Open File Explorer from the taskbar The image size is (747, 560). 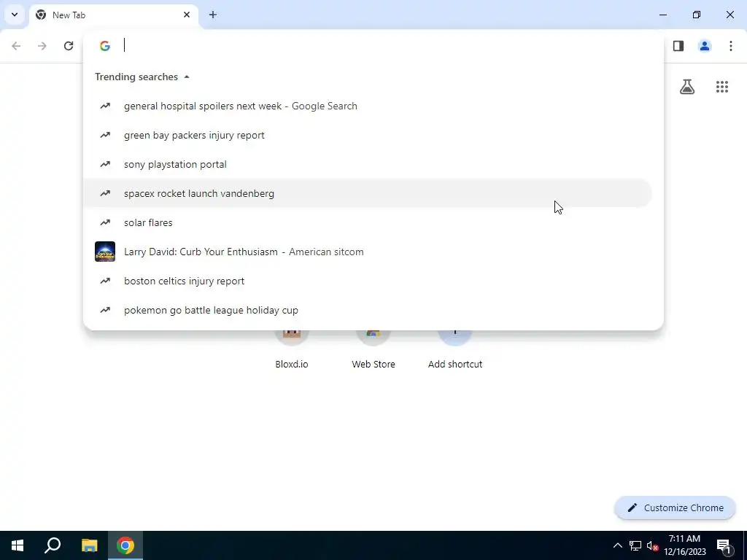click(89, 545)
